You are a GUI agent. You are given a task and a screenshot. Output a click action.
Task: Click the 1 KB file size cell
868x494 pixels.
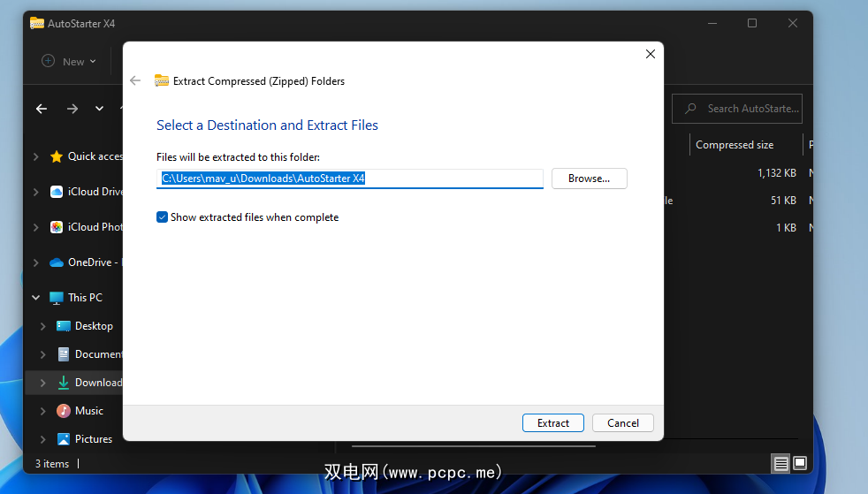(786, 227)
